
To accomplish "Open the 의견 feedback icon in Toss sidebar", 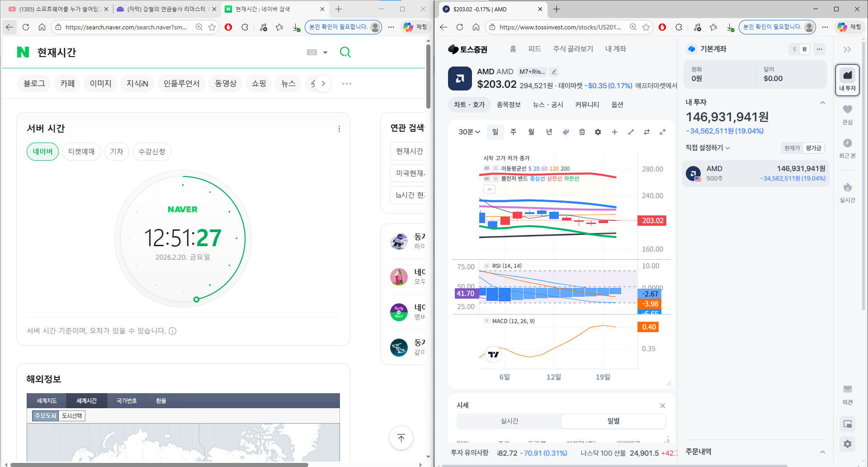I will (847, 390).
